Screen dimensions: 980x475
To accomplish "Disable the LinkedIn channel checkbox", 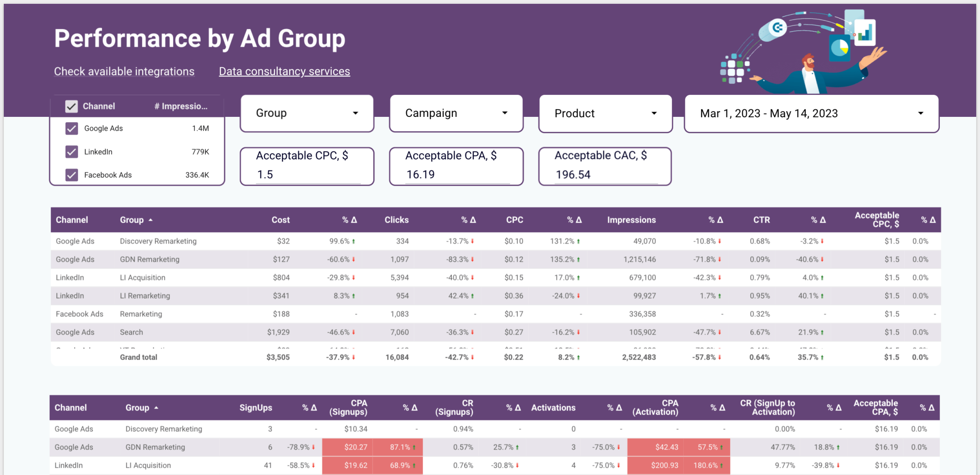I will tap(71, 152).
